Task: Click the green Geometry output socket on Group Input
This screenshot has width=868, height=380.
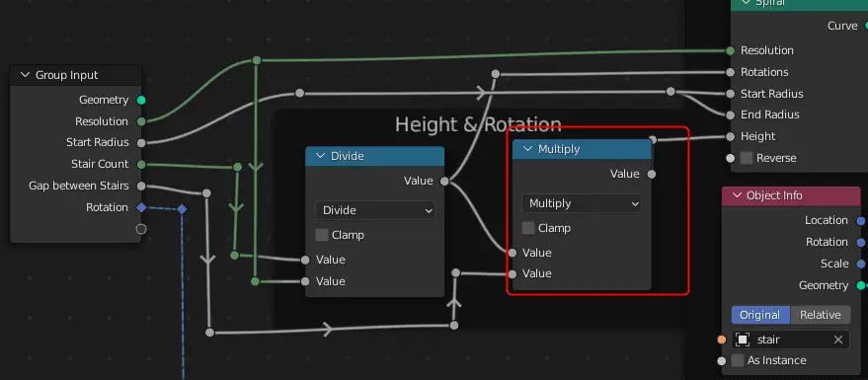Action: pos(141,100)
